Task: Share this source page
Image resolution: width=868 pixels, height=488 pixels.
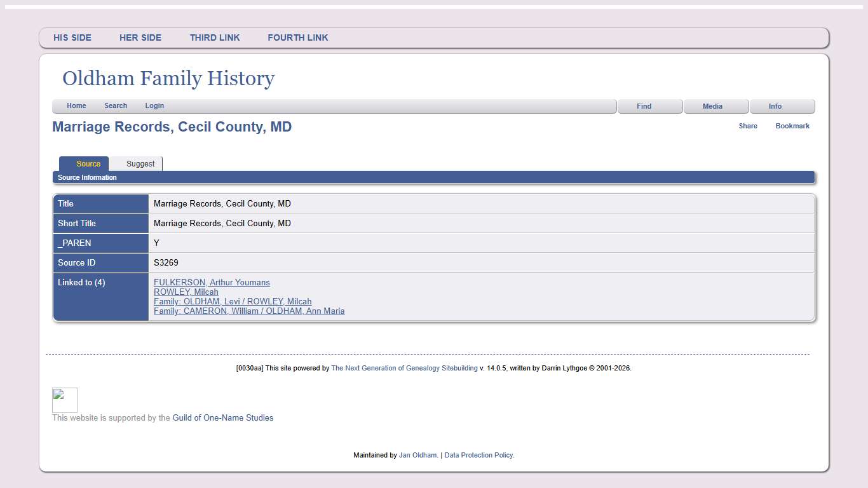Action: [747, 126]
